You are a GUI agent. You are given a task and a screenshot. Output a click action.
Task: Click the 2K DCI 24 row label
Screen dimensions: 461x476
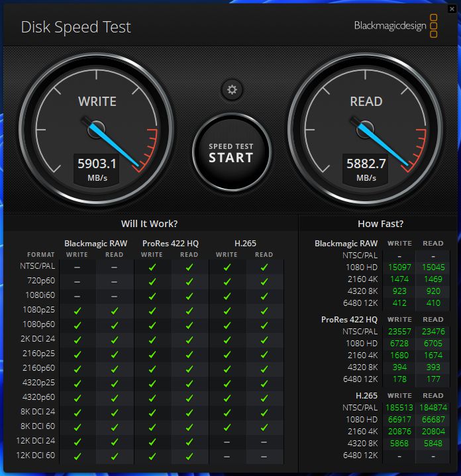pyautogui.click(x=38, y=339)
